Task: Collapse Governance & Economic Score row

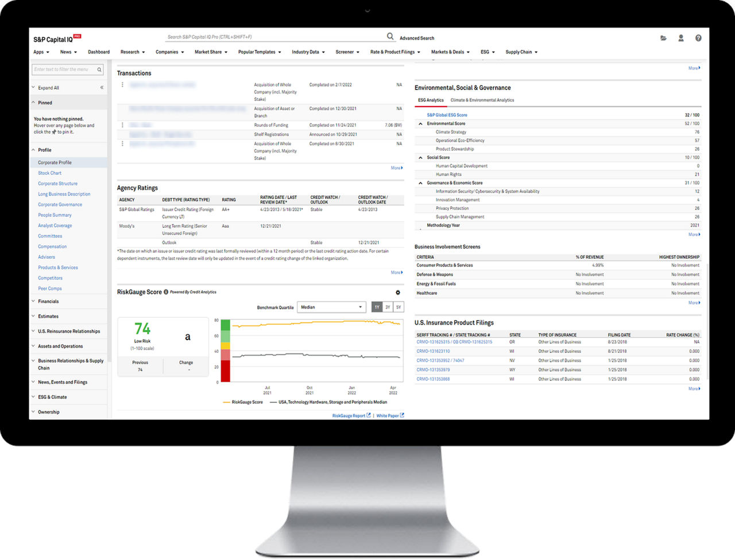Action: pos(420,183)
